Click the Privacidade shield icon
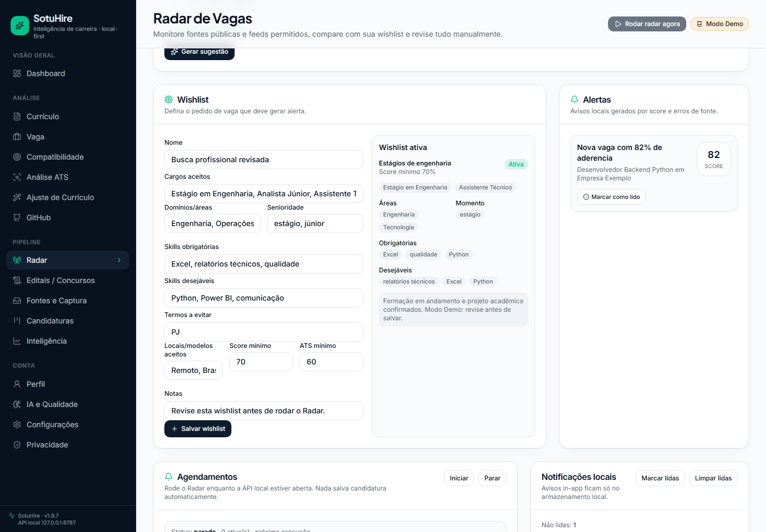 [x=17, y=445]
